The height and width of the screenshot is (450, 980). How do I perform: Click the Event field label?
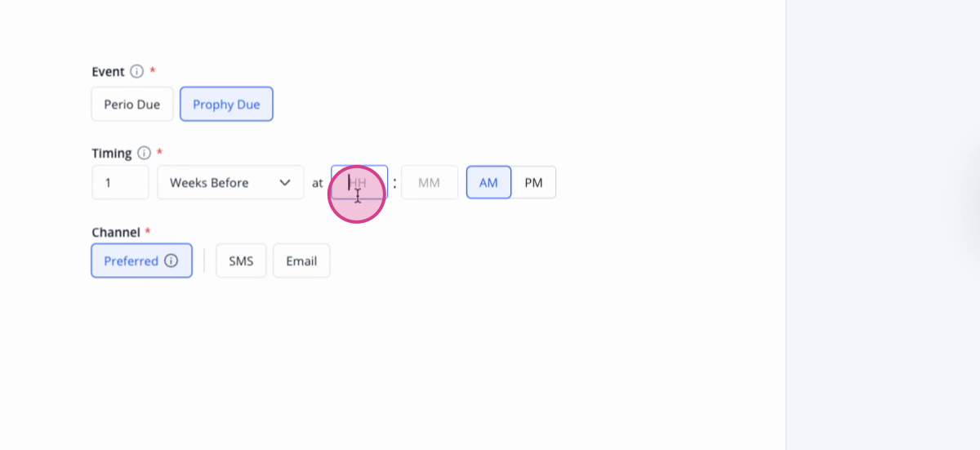click(108, 71)
